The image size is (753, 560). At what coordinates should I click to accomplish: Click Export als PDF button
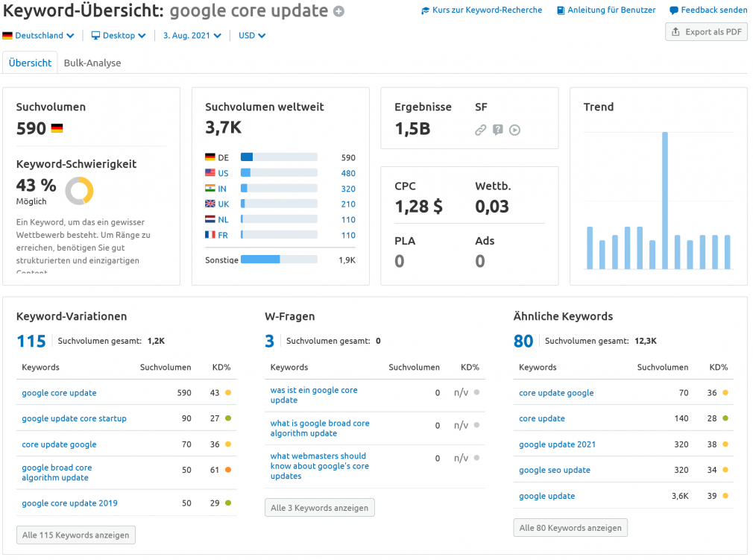coord(706,32)
